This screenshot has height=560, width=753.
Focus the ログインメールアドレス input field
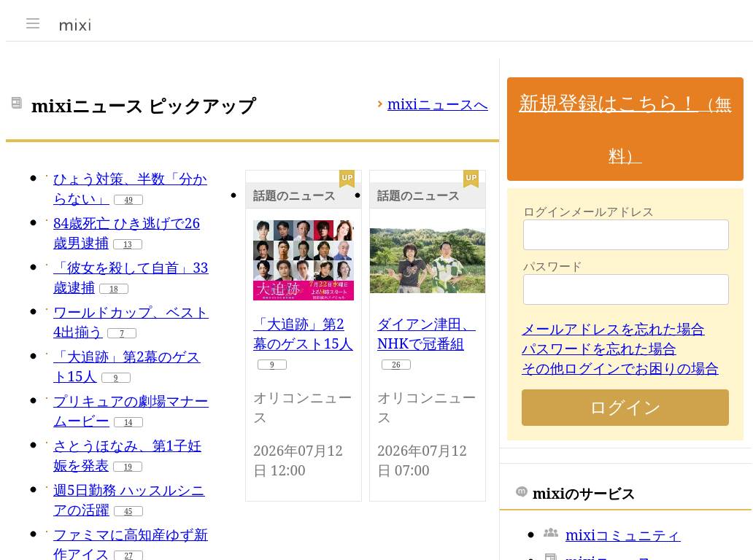[x=626, y=235]
